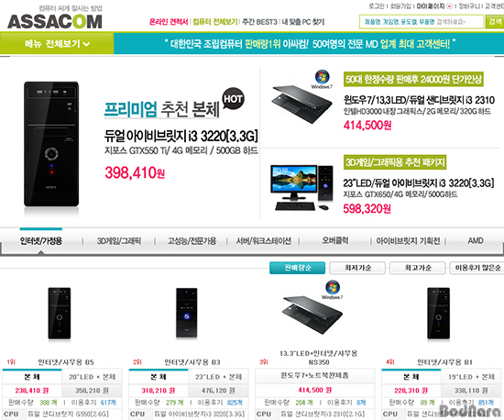Select the 23-inch LED monitor package image

pyautogui.click(x=301, y=188)
